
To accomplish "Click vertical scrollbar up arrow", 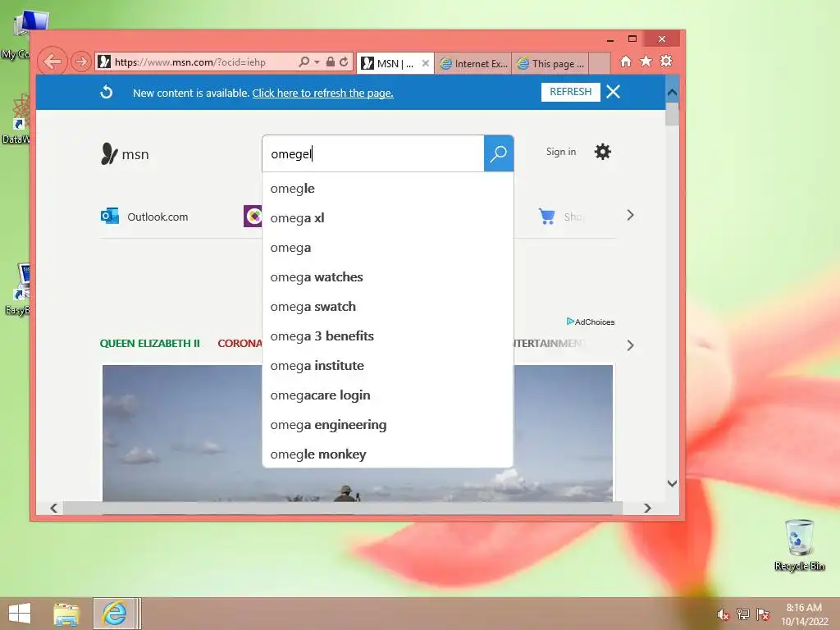I will click(673, 92).
